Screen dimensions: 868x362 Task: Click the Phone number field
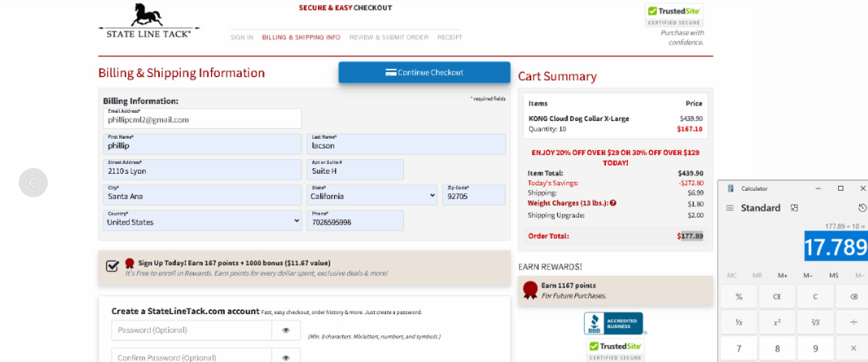pyautogui.click(x=355, y=220)
